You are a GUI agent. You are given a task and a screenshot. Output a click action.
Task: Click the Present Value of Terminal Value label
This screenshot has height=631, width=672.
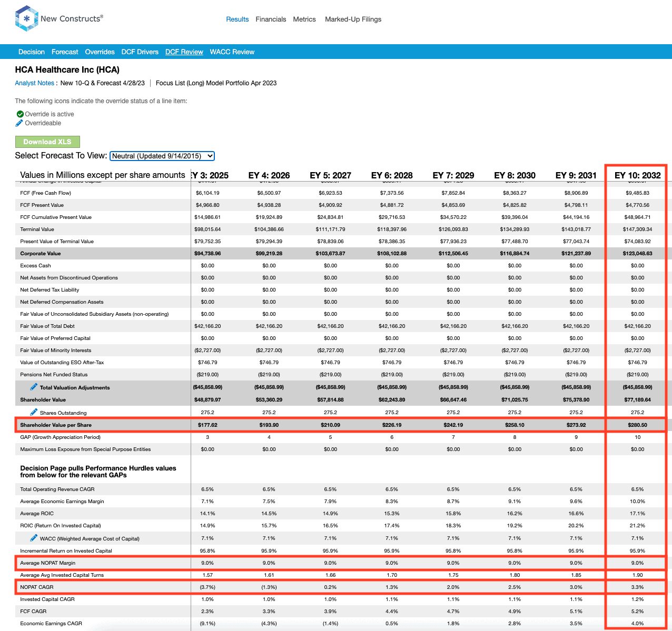pyautogui.click(x=57, y=242)
